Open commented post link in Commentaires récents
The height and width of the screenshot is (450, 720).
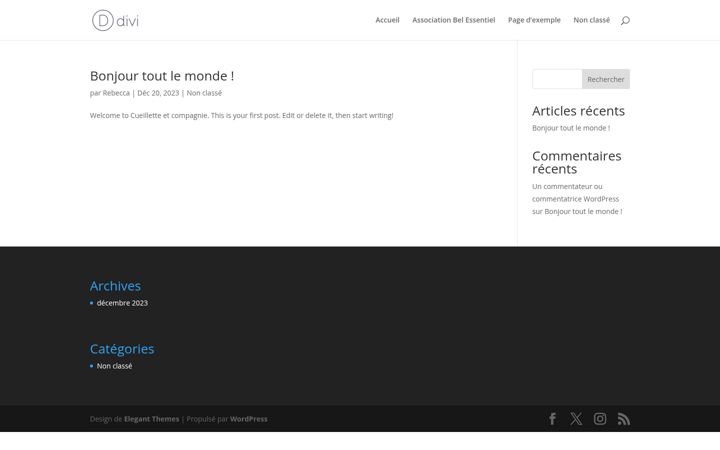[583, 211]
